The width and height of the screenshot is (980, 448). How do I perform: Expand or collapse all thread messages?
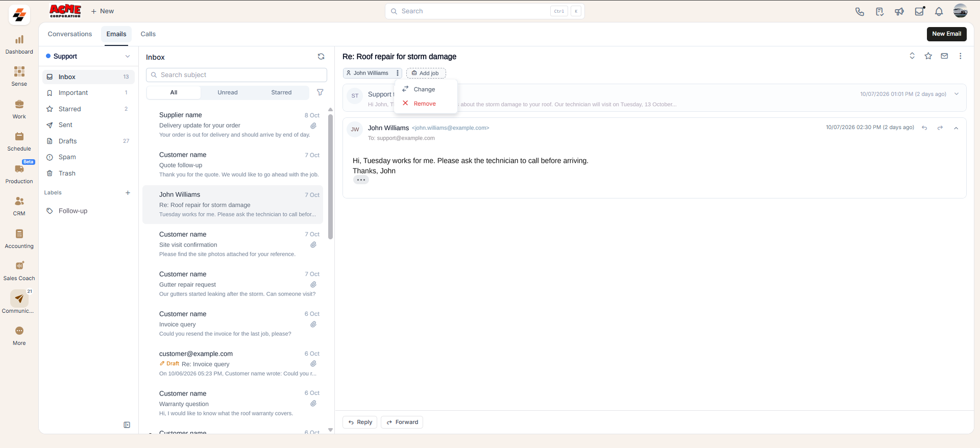912,56
